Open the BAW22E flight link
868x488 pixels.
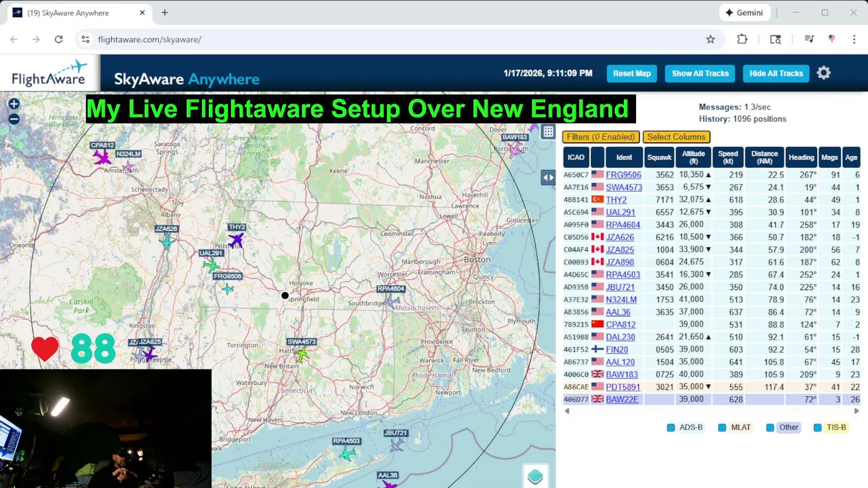tap(622, 399)
